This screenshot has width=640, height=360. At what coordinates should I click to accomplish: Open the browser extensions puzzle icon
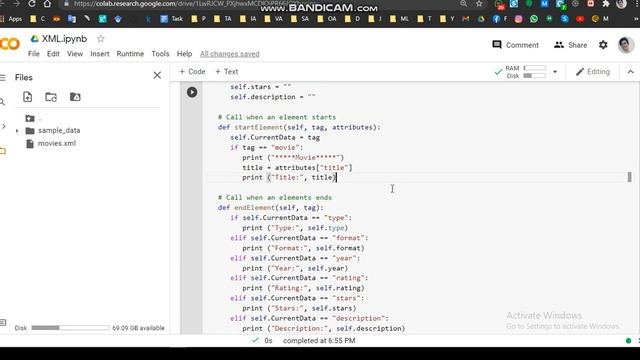[x=606, y=4]
